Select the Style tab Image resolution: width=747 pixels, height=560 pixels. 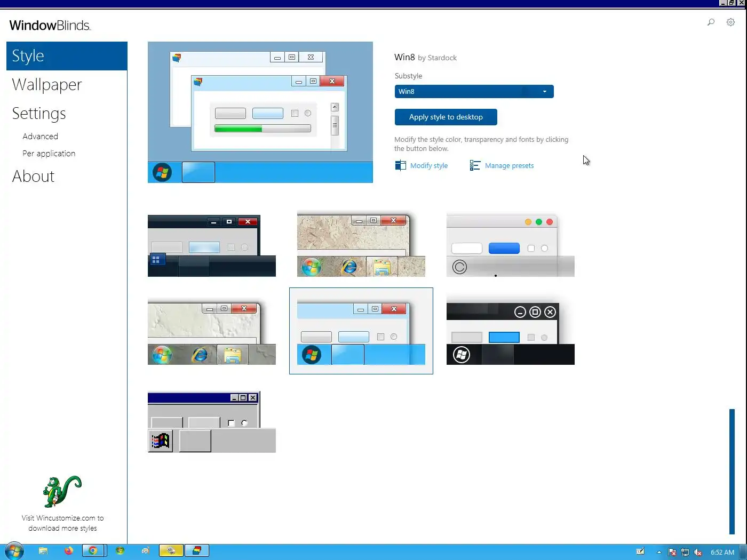click(67, 56)
